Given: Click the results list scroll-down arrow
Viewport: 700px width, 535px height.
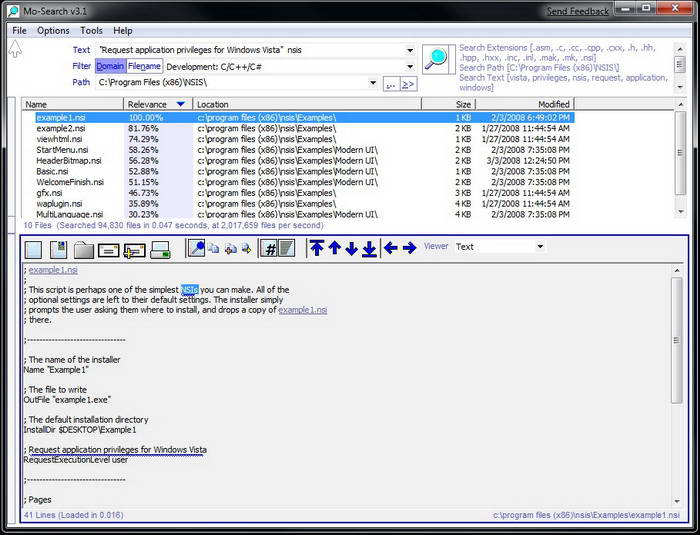Looking at the screenshot, I should [680, 212].
